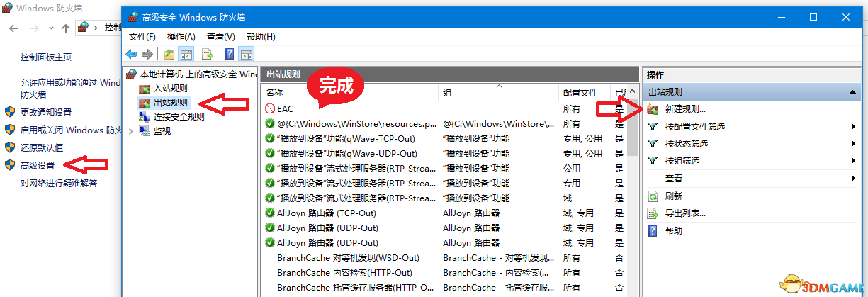Select 出站规则 in the console tree
Image resolution: width=868 pixels, height=297 pixels.
click(170, 103)
